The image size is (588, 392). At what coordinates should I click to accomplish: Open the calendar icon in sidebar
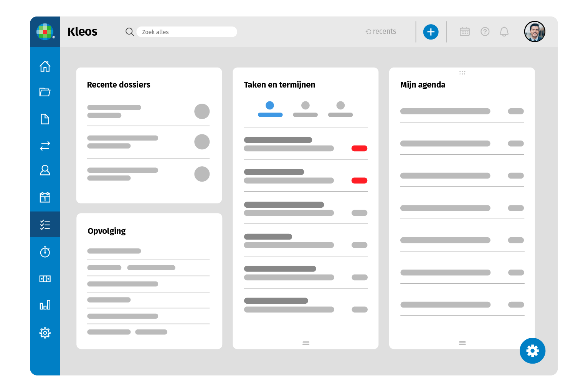click(x=45, y=197)
